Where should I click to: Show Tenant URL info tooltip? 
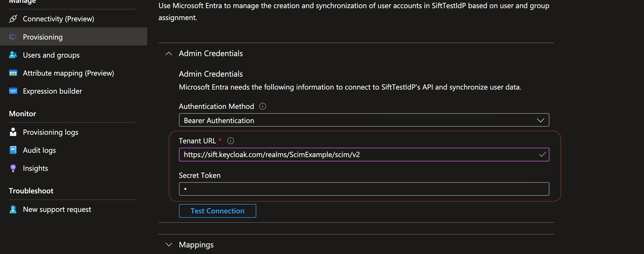point(230,141)
